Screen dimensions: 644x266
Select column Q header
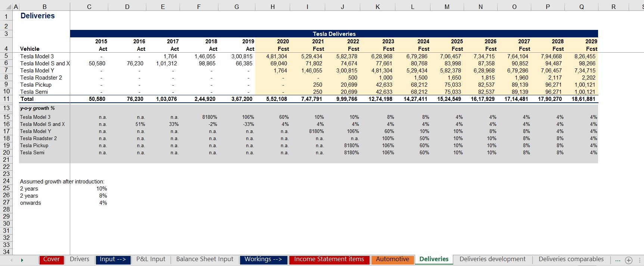(581, 7)
